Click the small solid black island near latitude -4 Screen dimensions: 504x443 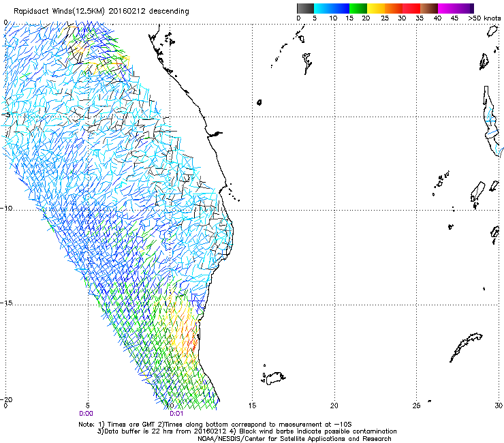259,102
